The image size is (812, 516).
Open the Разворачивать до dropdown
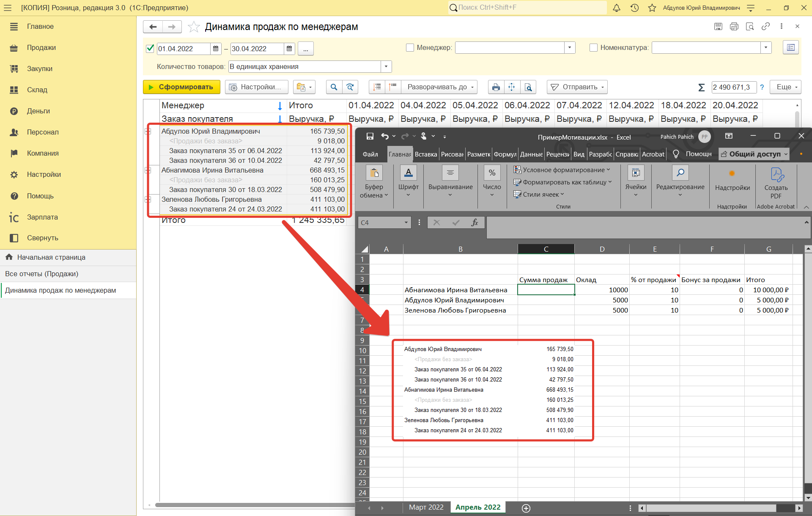coord(439,87)
